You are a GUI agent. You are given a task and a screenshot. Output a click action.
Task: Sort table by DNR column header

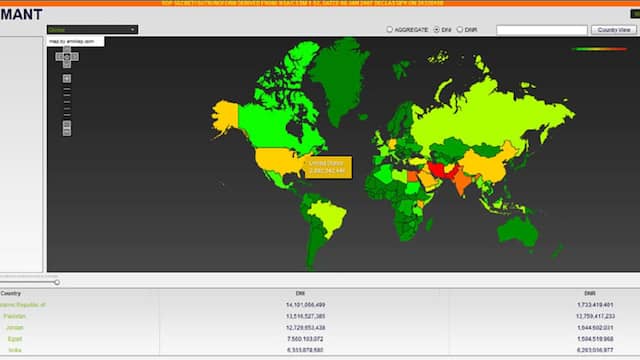click(x=589, y=293)
